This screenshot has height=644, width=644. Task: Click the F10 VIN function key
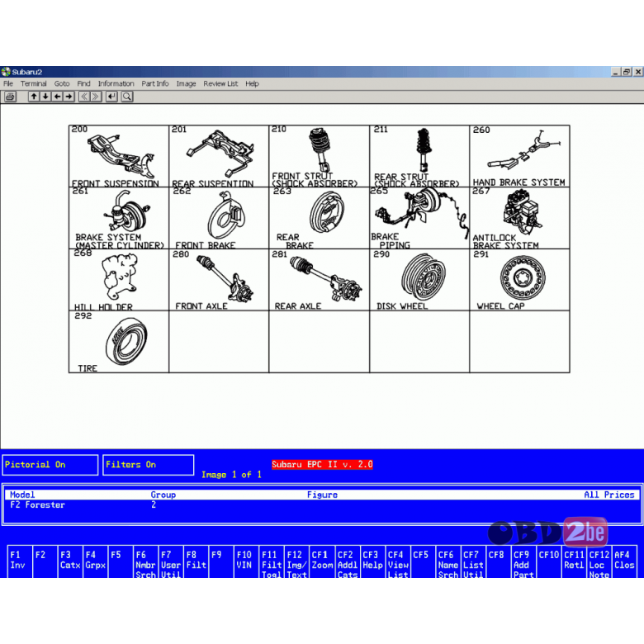pos(246,562)
